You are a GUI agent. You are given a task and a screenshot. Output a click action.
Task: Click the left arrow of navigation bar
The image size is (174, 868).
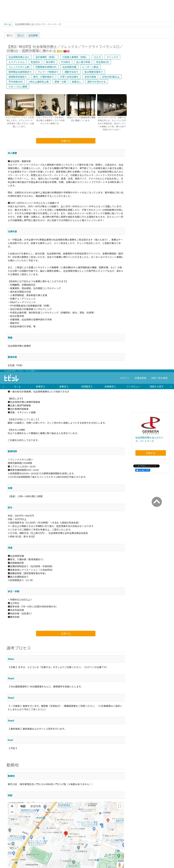[3, 387]
